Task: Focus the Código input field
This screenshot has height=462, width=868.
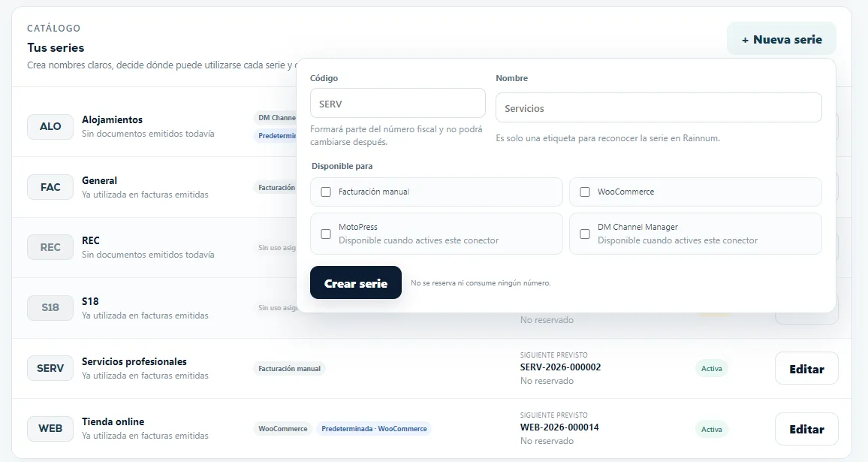Action: pos(397,103)
